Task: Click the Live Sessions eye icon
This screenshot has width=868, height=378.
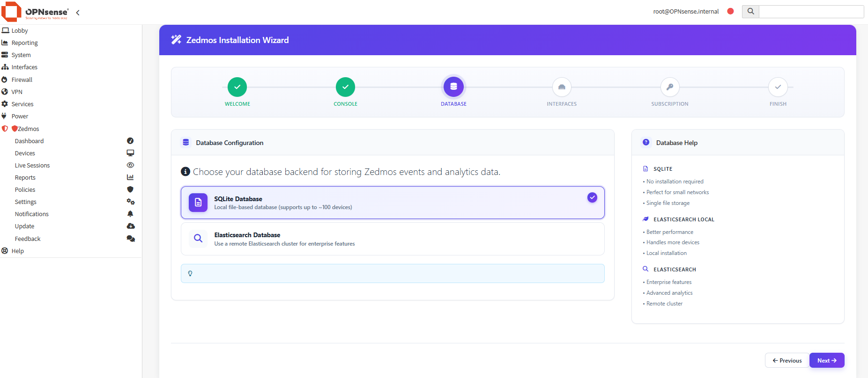Action: tap(130, 165)
